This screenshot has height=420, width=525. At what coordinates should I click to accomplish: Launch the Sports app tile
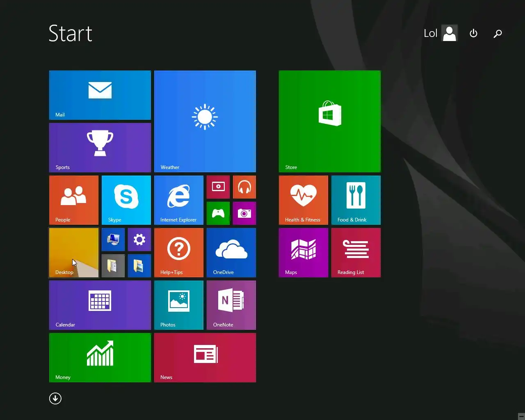(100, 148)
